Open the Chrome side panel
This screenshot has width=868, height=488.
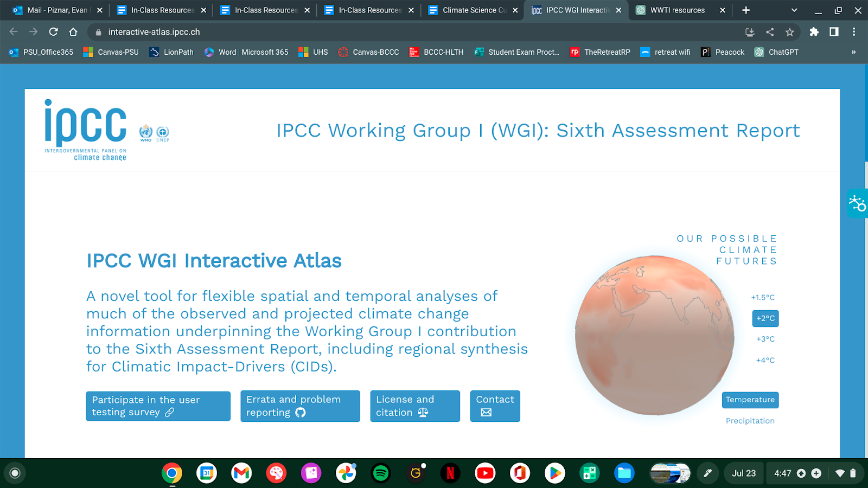(834, 32)
